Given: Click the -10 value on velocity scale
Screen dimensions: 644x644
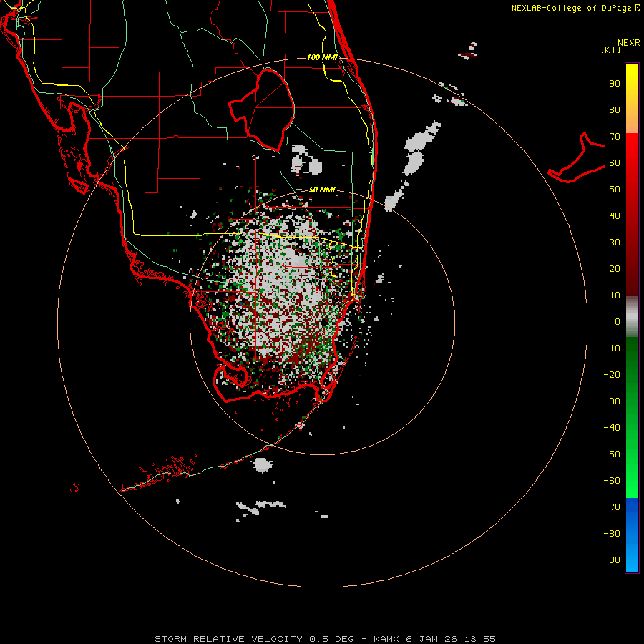Looking at the screenshot, I should tap(612, 348).
